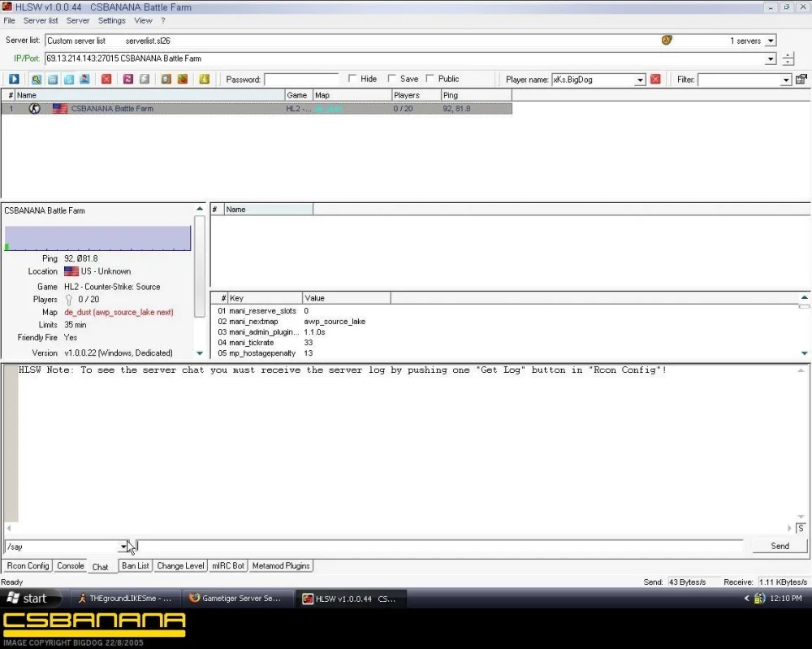Click the purple refresh arrows icon

coord(128,80)
